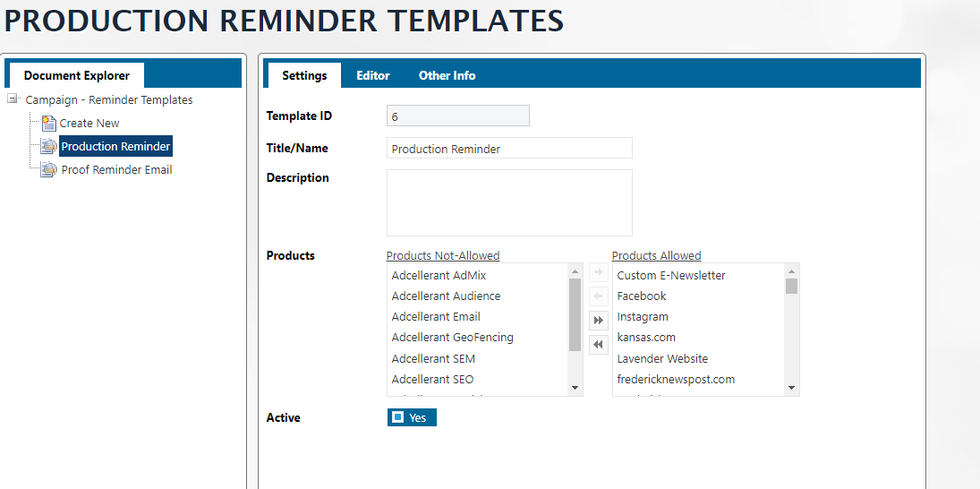Move all products to allowed list

point(599,321)
